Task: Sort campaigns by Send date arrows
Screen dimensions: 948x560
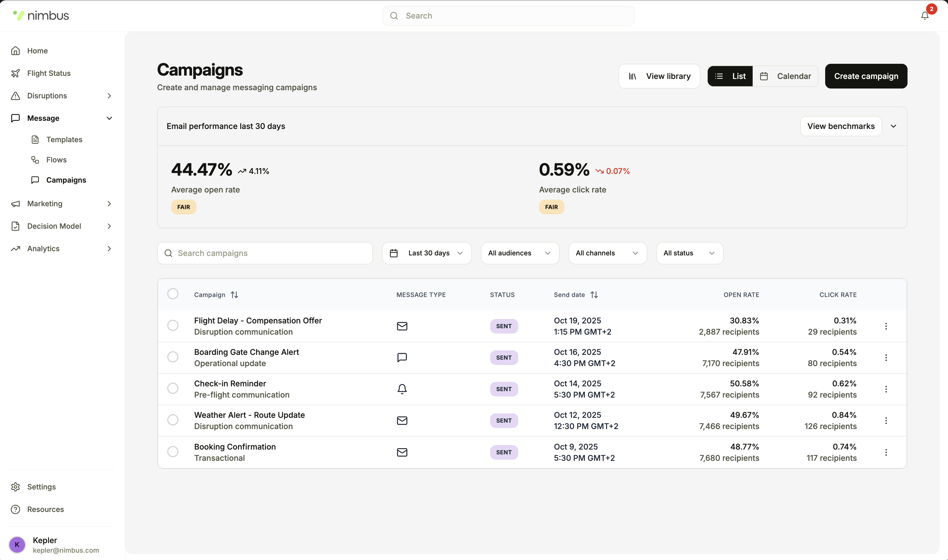Action: pos(594,295)
